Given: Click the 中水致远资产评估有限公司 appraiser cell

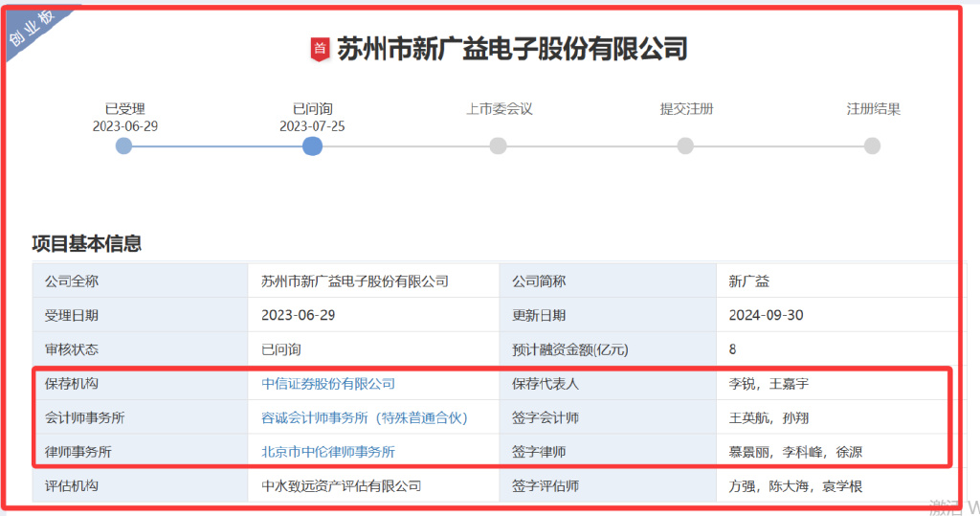Looking at the screenshot, I should [x=341, y=486].
